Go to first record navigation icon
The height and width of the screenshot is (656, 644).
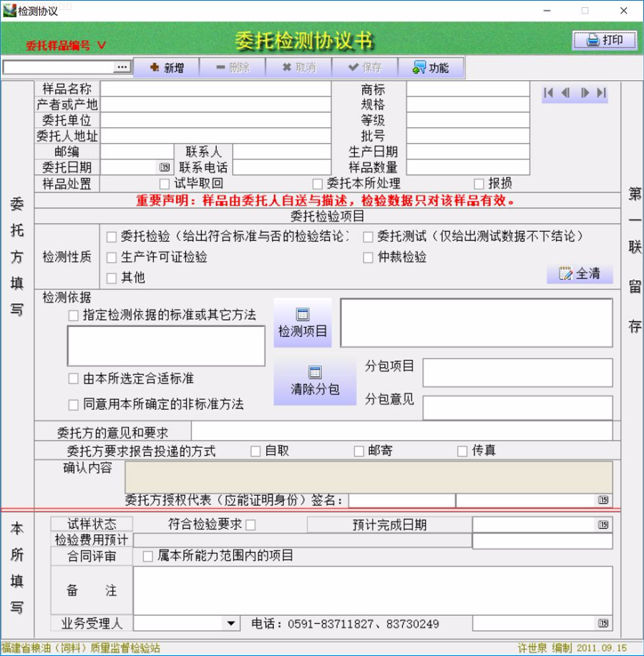pos(548,93)
